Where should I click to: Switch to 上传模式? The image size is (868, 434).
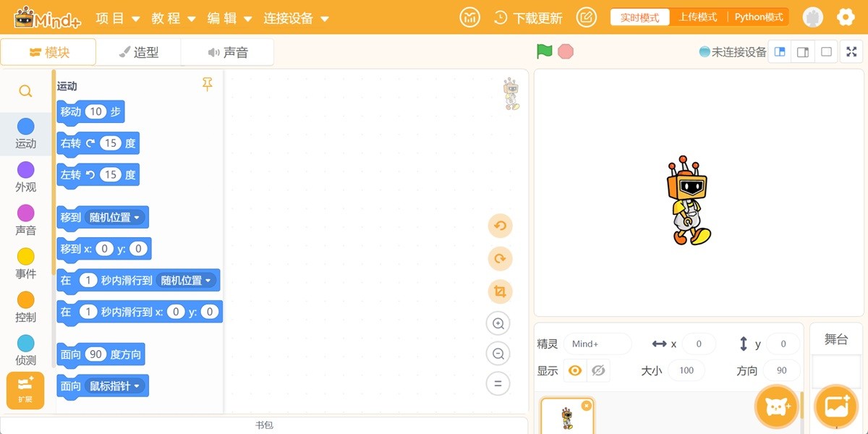(x=697, y=17)
